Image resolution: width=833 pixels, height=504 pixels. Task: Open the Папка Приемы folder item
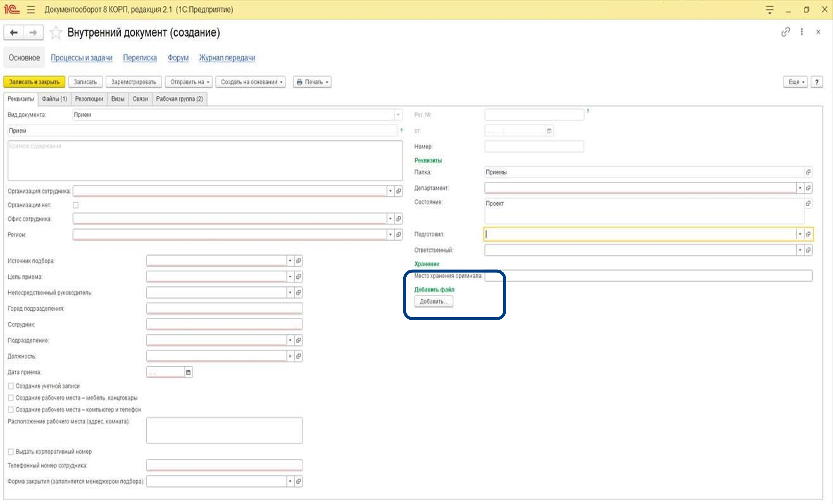808,172
